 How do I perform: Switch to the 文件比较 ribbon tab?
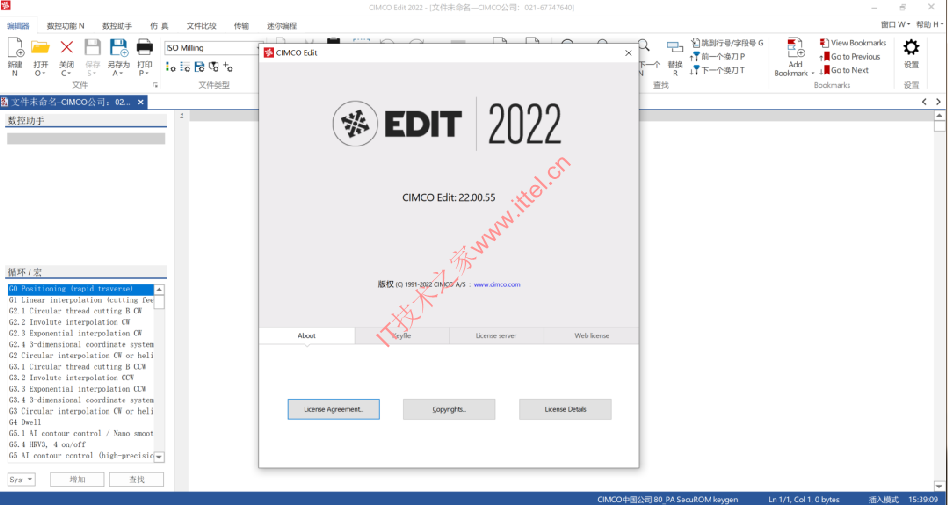pos(201,26)
